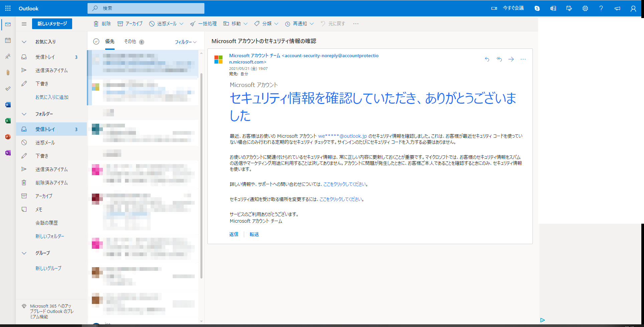Click 新しいグループ link
Viewport: 644px width, 327px height.
tap(48, 268)
